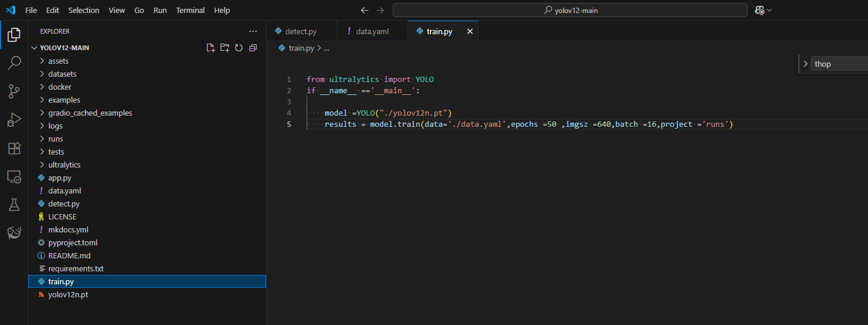
Task: Create a new file in YOLOV12-MAIN
Action: [211, 48]
